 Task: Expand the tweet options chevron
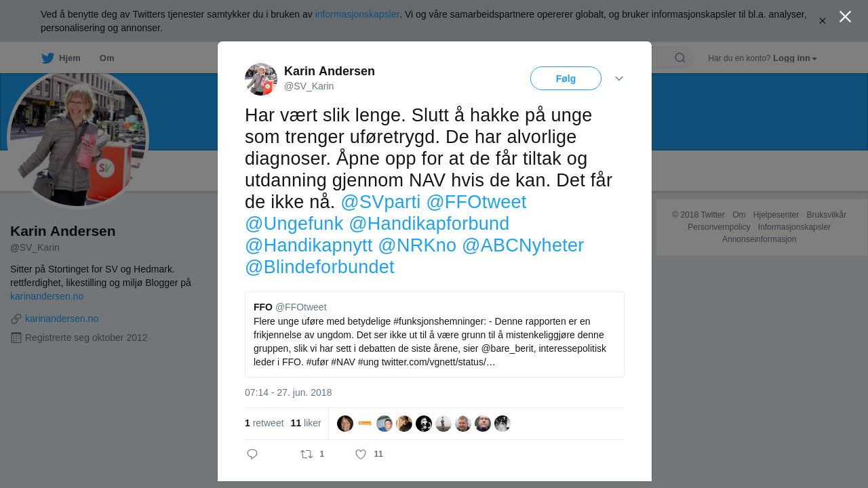pos(619,79)
